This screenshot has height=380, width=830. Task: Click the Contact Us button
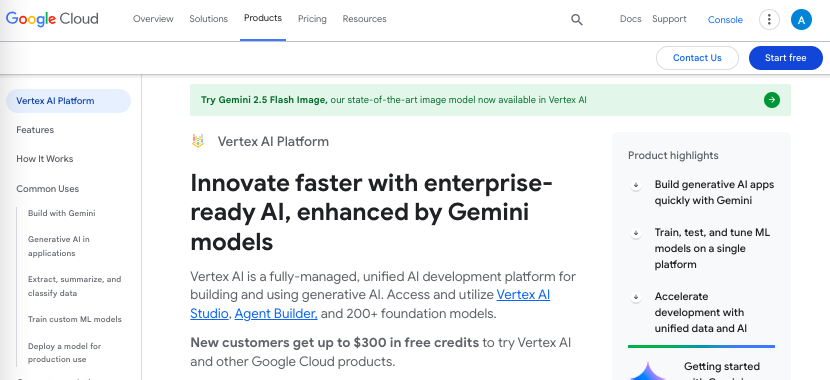697,58
